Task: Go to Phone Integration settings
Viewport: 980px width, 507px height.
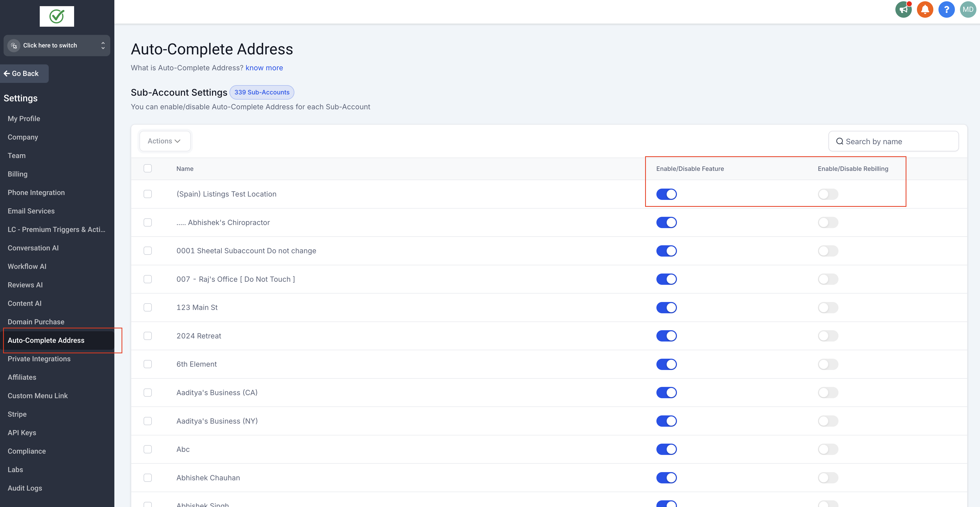Action: [x=36, y=193]
